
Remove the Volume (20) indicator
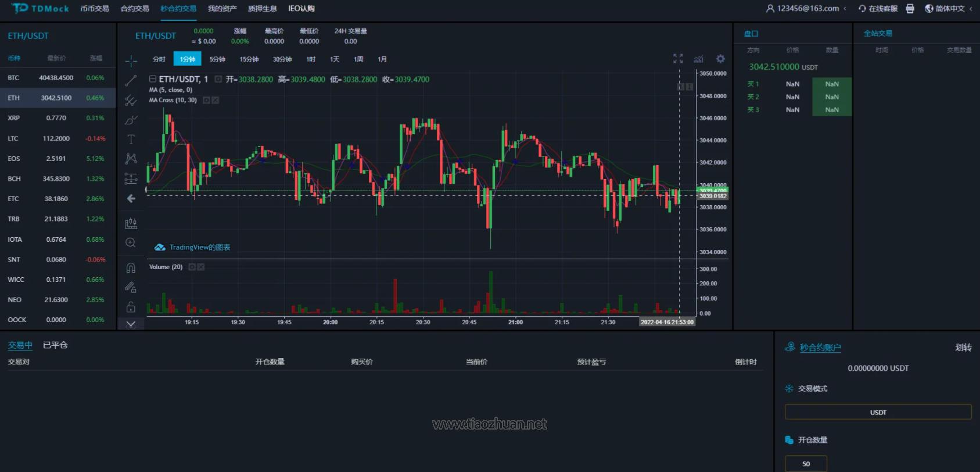pos(201,267)
